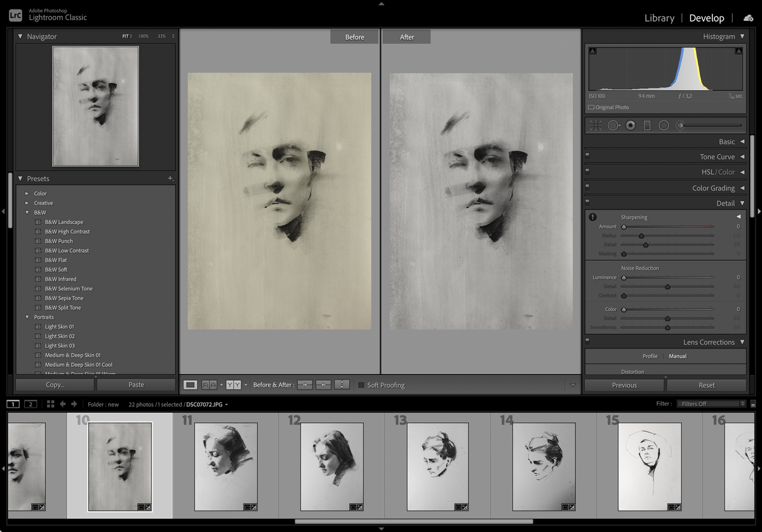Select main window display button 1
Screen dimensions: 762x532
(13, 404)
